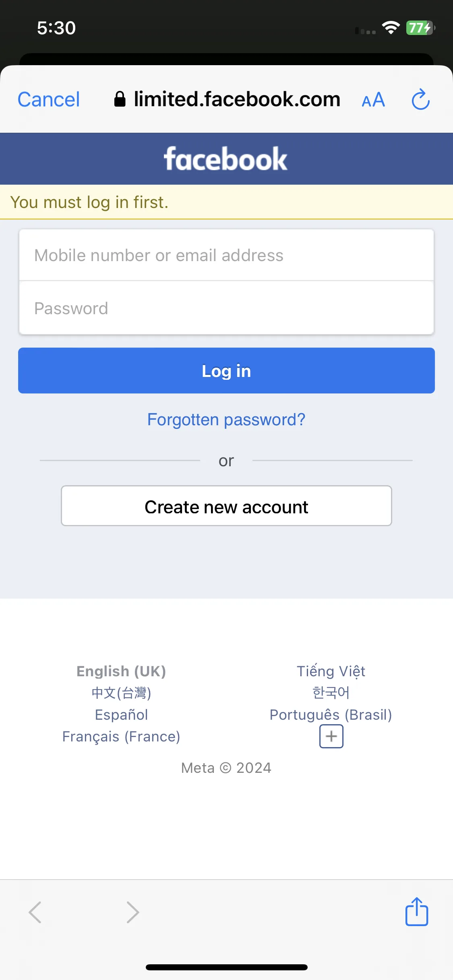Click the facebook logo header
453x980 pixels.
click(x=225, y=159)
